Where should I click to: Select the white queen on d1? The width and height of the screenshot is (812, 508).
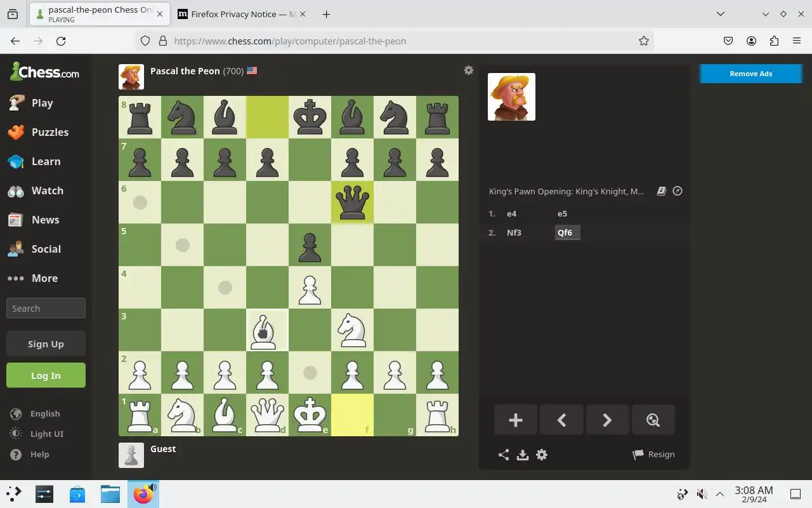point(267,415)
